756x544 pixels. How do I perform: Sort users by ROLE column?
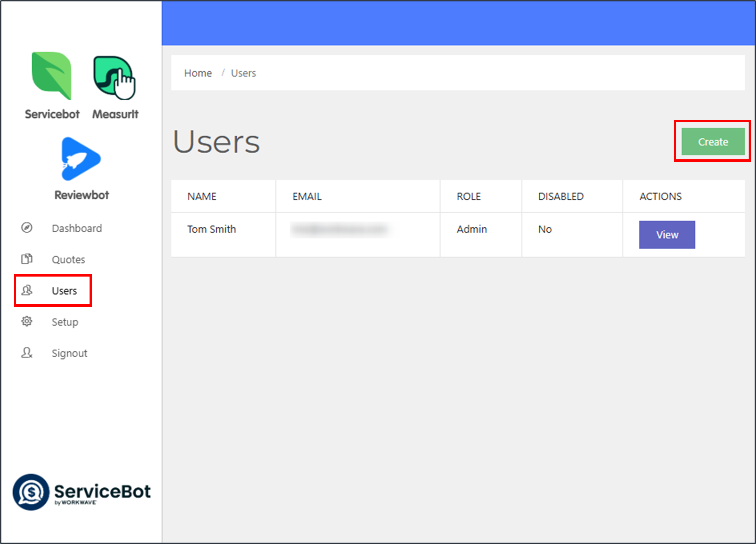tap(468, 196)
